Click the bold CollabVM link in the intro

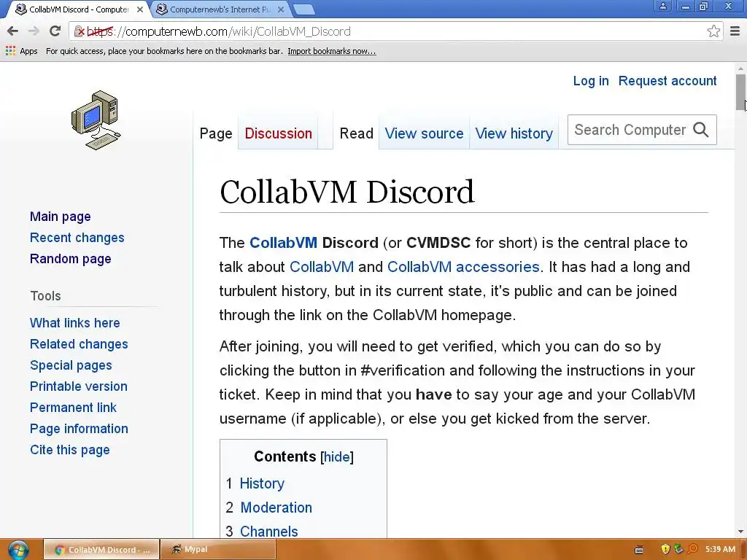tap(283, 243)
